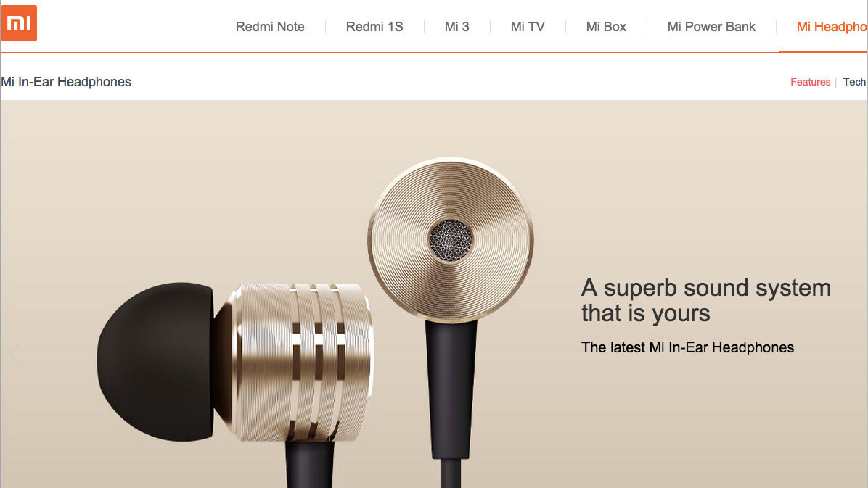Switch to the Tech specs link
The height and width of the screenshot is (488, 868).
(855, 82)
